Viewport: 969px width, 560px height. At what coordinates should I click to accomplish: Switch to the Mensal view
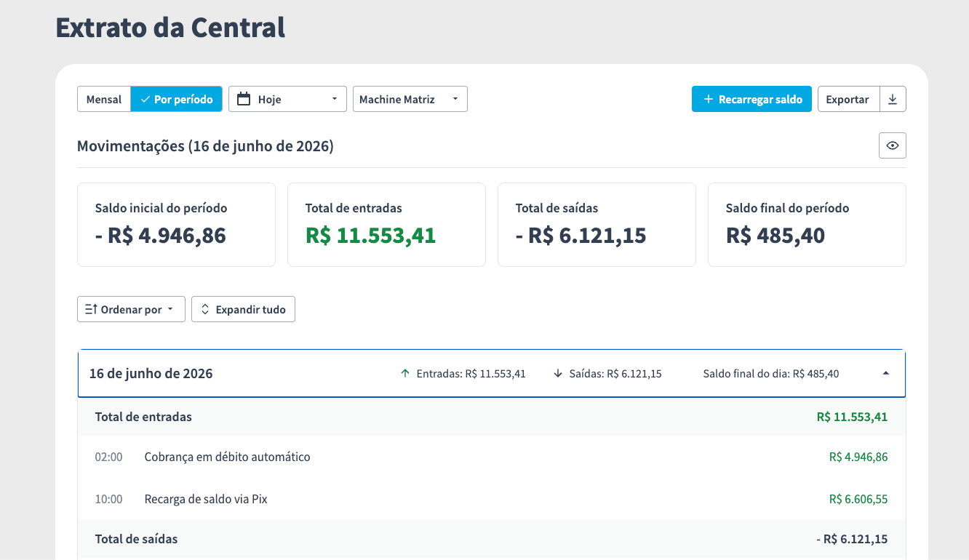point(104,100)
